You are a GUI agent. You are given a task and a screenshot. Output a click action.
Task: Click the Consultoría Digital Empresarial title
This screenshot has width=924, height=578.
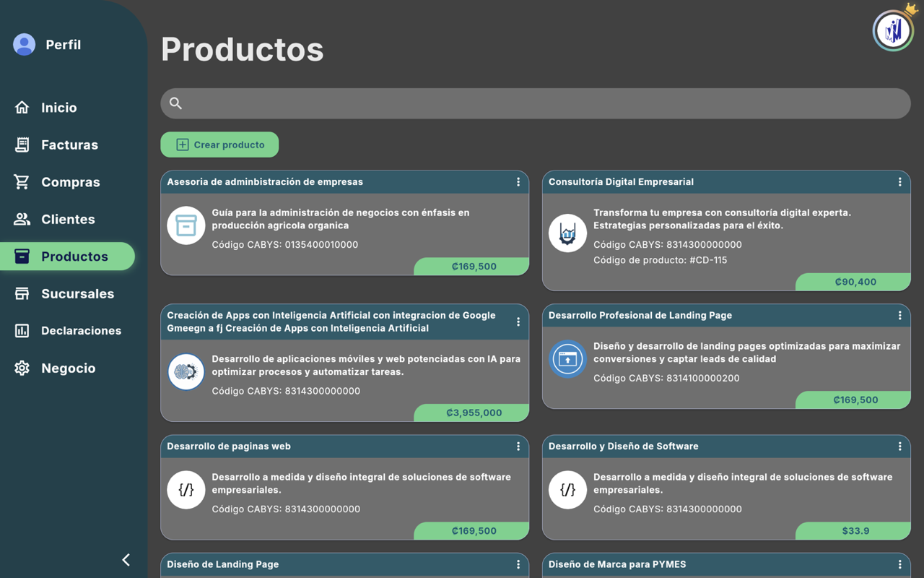(621, 182)
